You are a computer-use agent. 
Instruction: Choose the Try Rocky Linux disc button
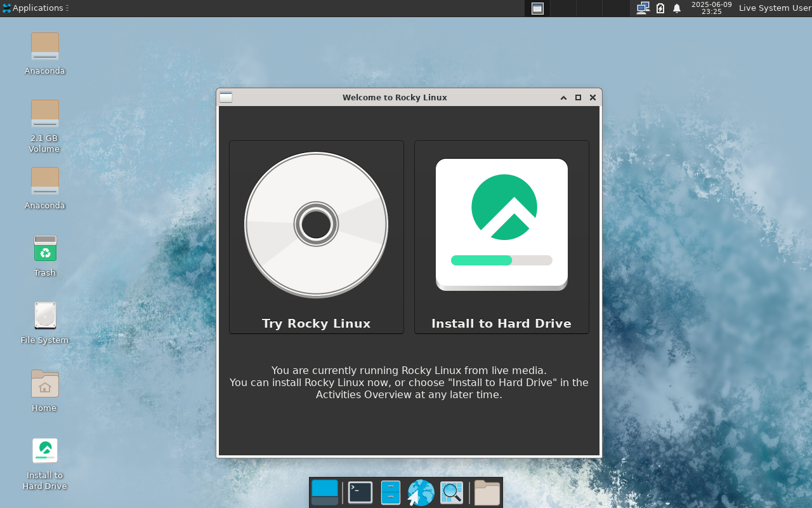pyautogui.click(x=317, y=237)
